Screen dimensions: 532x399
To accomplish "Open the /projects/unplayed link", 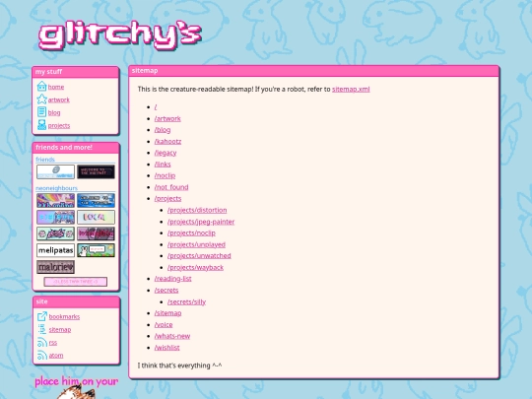I will [x=196, y=244].
